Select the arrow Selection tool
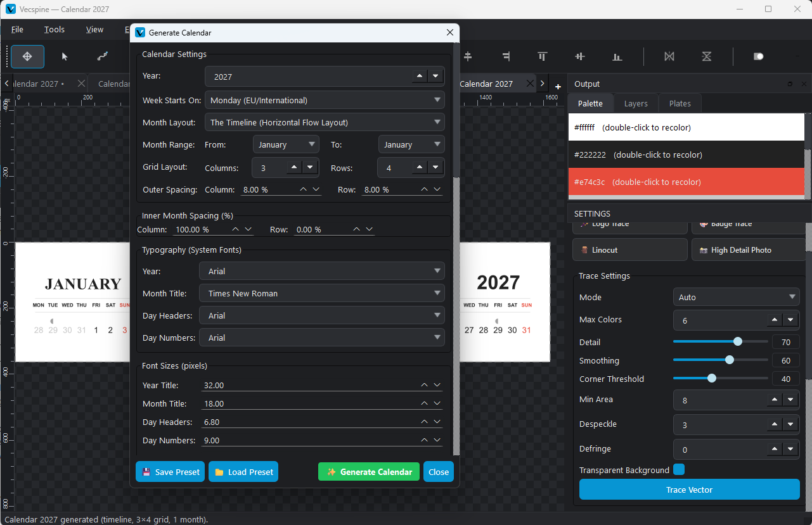Screen dimensions: 812x525 click(x=65, y=56)
